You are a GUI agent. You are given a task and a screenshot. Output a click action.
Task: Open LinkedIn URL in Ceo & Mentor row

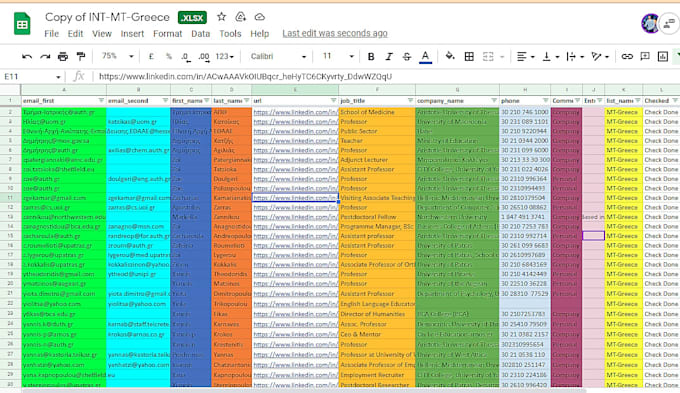tap(295, 334)
